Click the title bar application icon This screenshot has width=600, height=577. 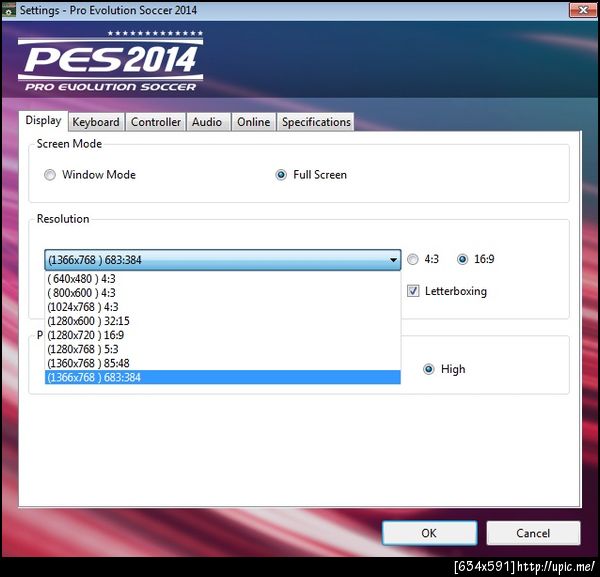(8, 10)
